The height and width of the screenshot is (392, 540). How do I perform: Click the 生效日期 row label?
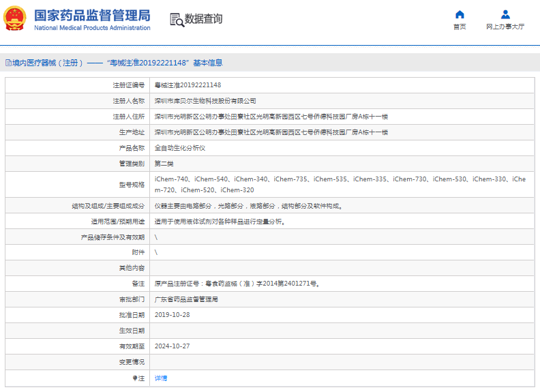click(132, 331)
